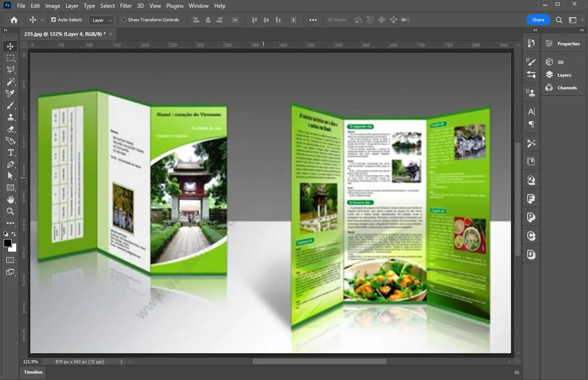
Task: Click the Share button
Action: tap(538, 19)
